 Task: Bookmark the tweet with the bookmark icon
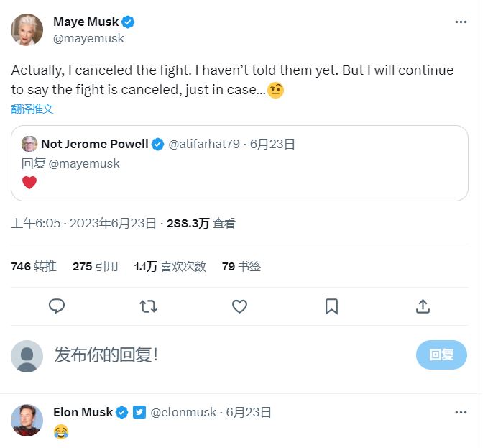tap(331, 306)
